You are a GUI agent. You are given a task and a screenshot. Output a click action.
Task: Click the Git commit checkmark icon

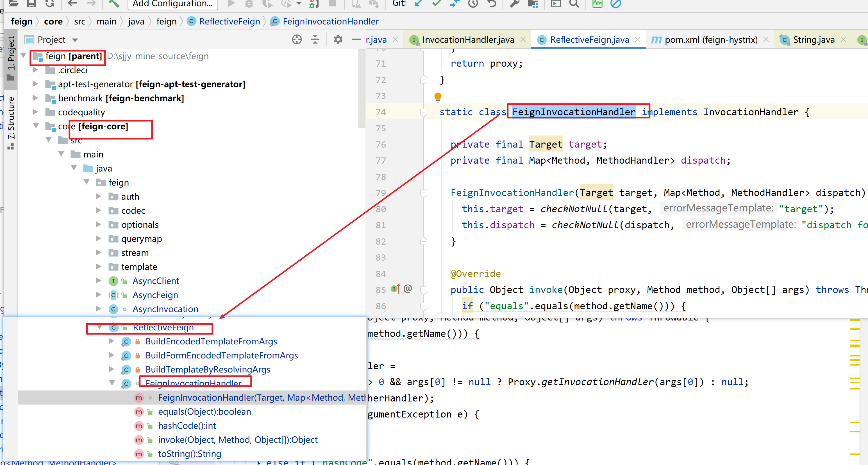[x=437, y=3]
